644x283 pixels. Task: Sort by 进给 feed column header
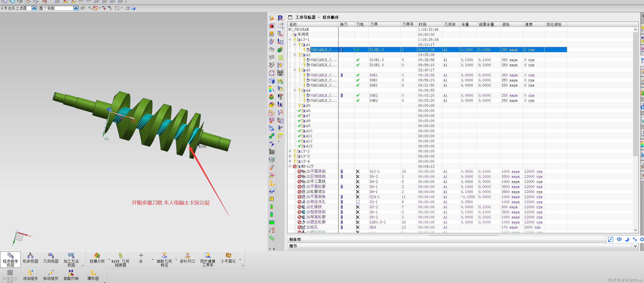[x=512, y=24]
